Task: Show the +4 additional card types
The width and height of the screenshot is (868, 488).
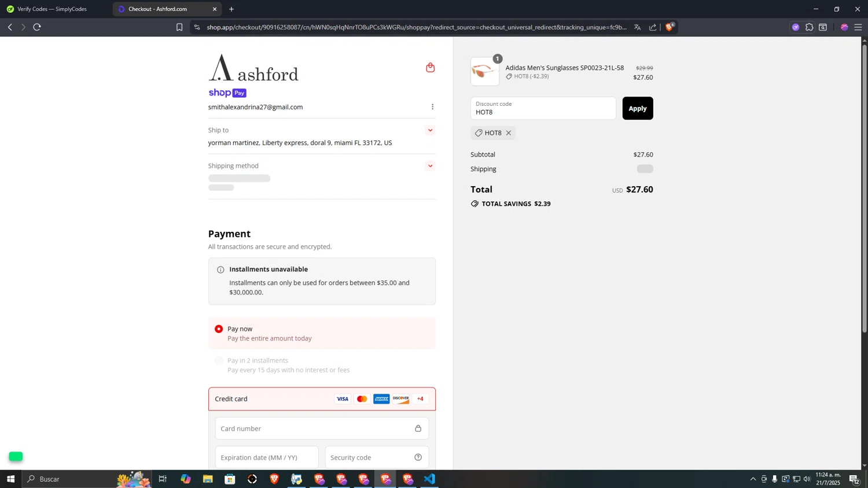Action: 420,399
